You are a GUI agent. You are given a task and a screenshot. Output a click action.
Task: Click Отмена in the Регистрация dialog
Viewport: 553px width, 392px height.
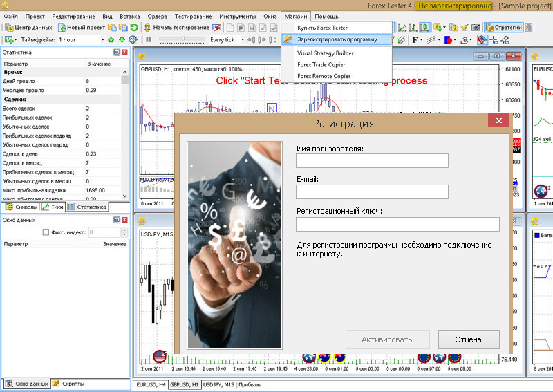tap(469, 339)
